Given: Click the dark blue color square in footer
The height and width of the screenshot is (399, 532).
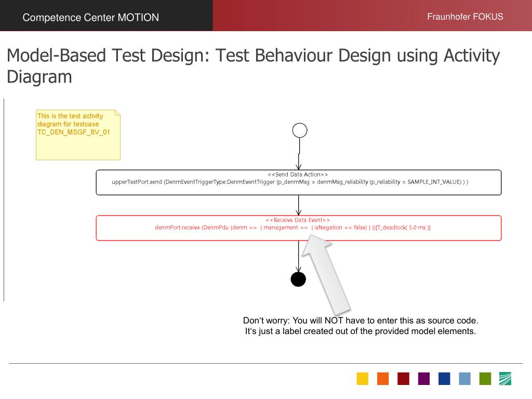Looking at the screenshot, I should pos(444,379).
